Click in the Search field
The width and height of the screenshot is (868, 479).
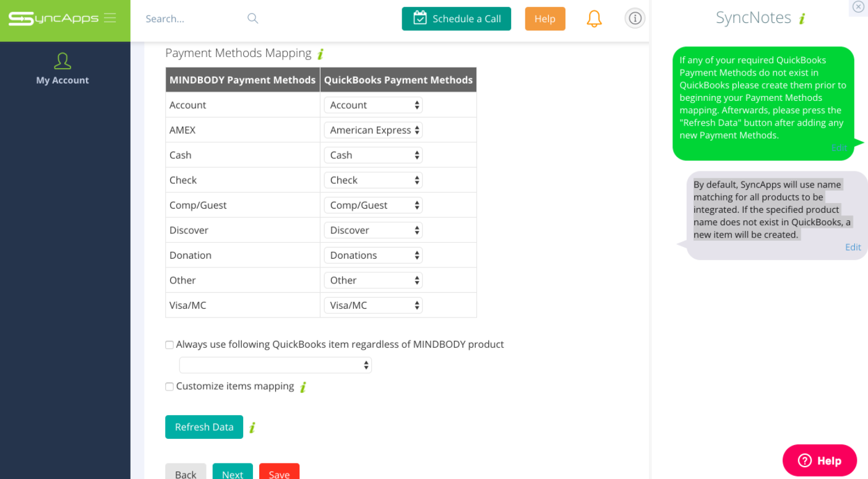[192, 19]
